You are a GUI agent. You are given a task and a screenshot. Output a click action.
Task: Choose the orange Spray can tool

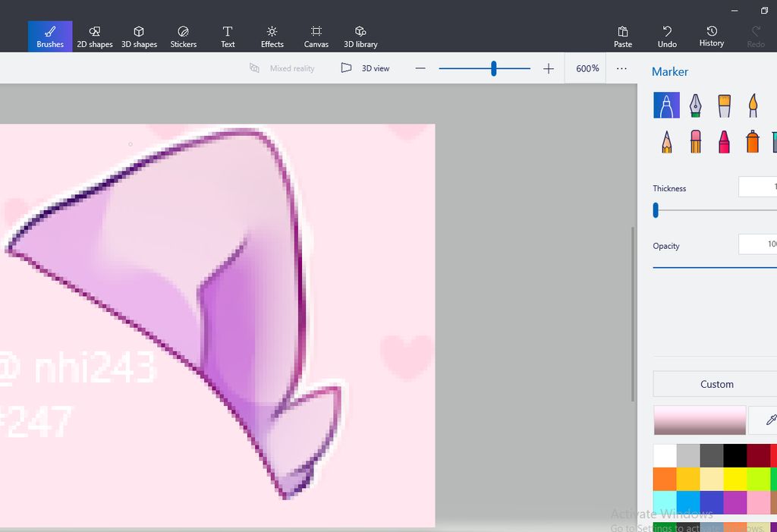(x=753, y=141)
